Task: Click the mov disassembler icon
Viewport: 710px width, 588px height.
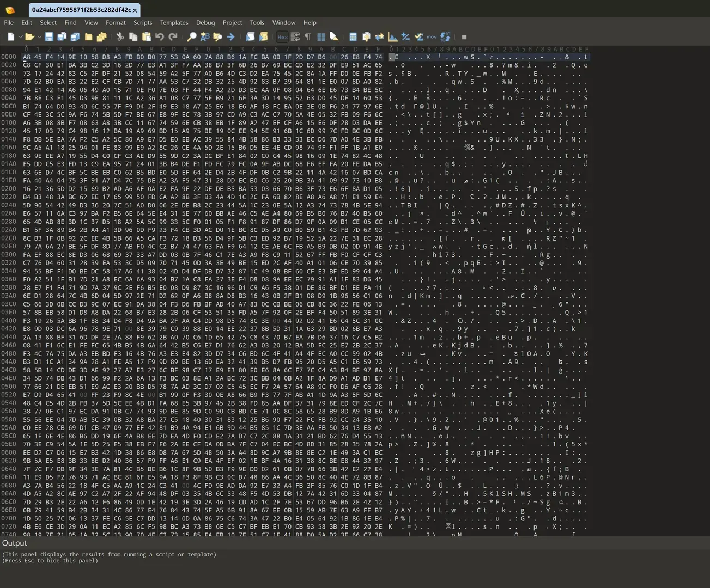Action: 432,37
